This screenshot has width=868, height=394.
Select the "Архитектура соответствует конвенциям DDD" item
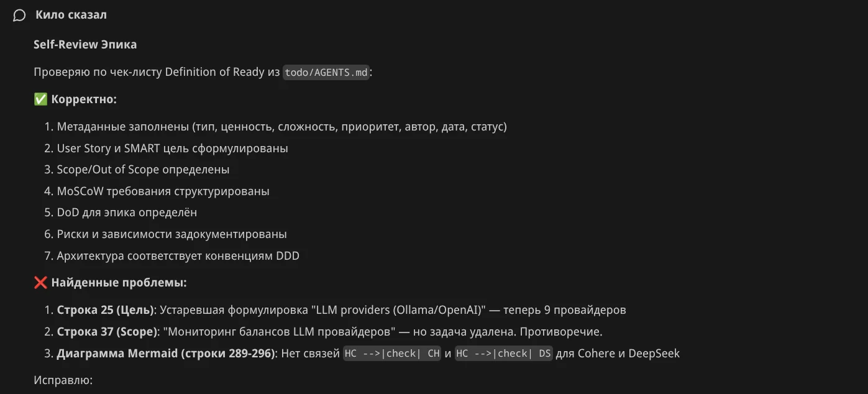(178, 256)
